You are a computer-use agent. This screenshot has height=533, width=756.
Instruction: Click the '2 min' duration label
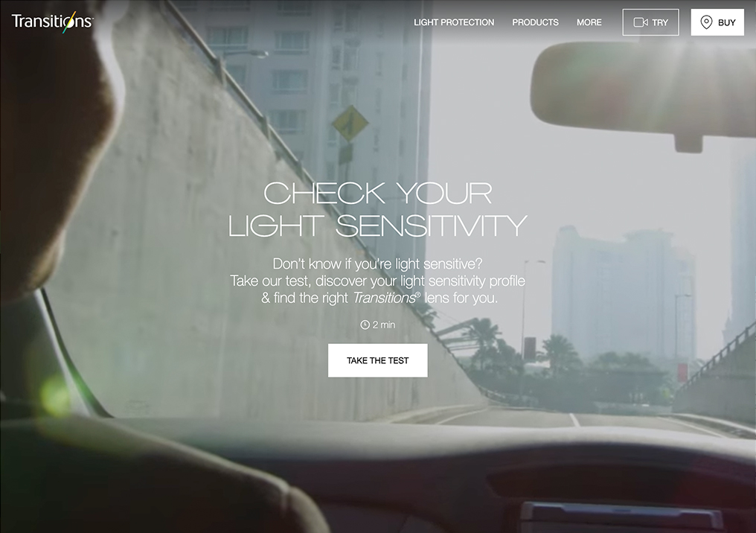pyautogui.click(x=384, y=325)
